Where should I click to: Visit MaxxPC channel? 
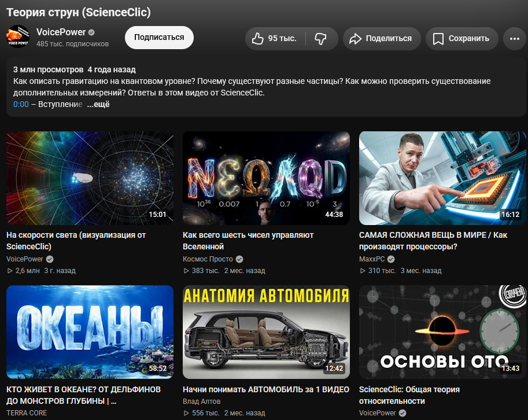372,259
